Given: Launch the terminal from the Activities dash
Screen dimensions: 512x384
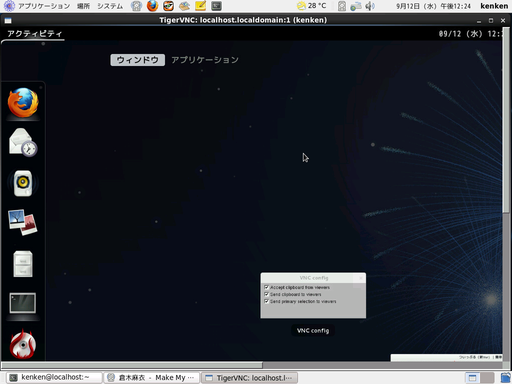Looking at the screenshot, I should pos(23,303).
